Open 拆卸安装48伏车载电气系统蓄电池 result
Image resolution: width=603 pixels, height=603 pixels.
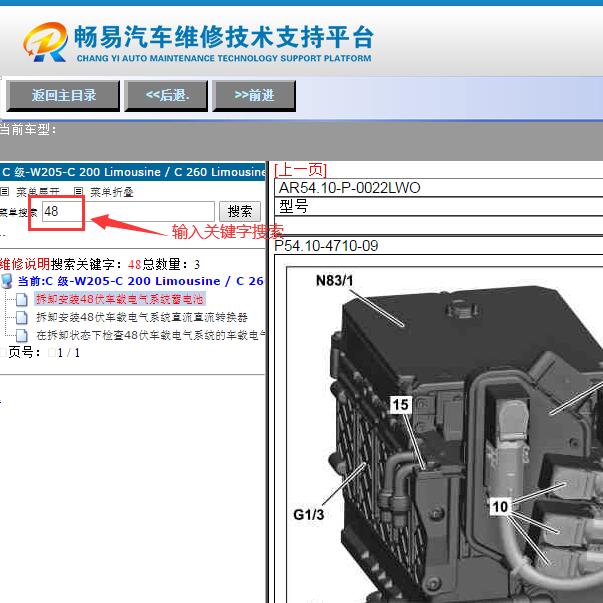coord(120,299)
